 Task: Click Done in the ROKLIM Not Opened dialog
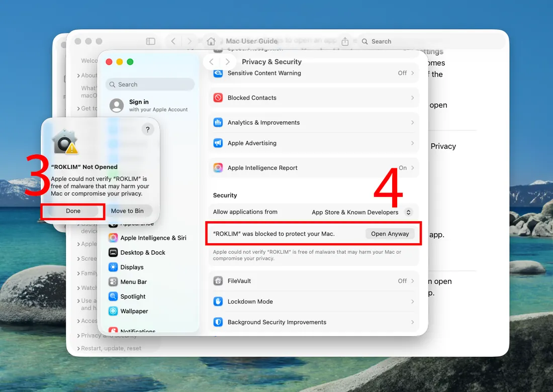(x=73, y=211)
